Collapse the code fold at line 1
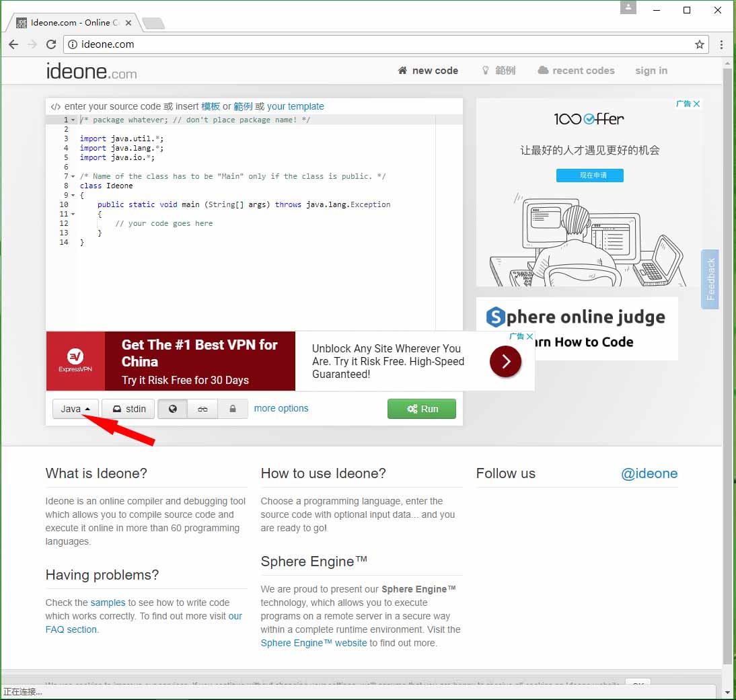 (73, 120)
